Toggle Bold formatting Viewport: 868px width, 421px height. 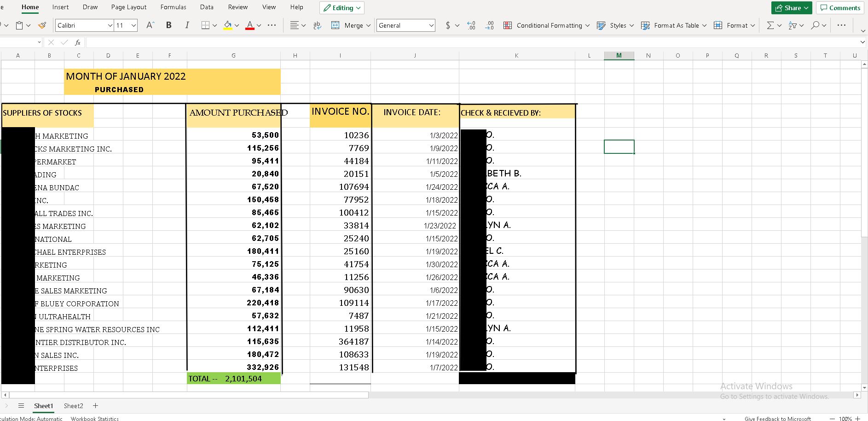pos(168,25)
